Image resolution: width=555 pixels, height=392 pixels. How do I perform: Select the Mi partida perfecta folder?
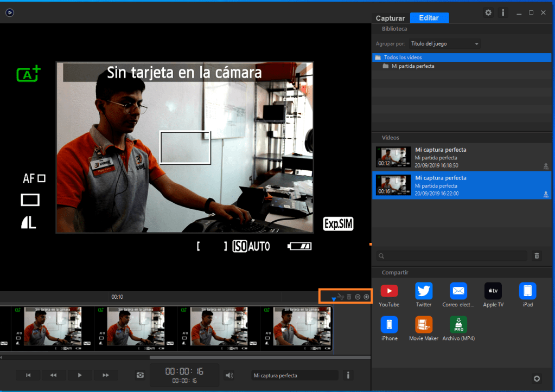(412, 66)
